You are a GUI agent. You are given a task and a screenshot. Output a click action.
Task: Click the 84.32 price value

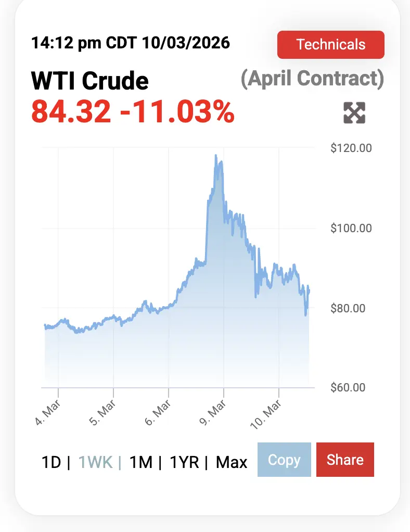[x=71, y=111]
